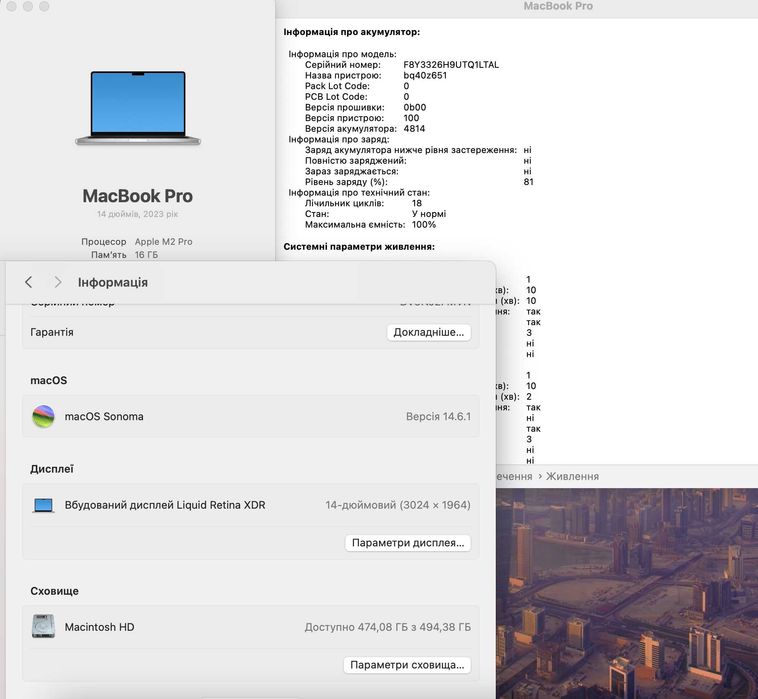Click the Повністю заряджений row
Image resolution: width=758 pixels, height=699 pixels.
[x=418, y=160]
